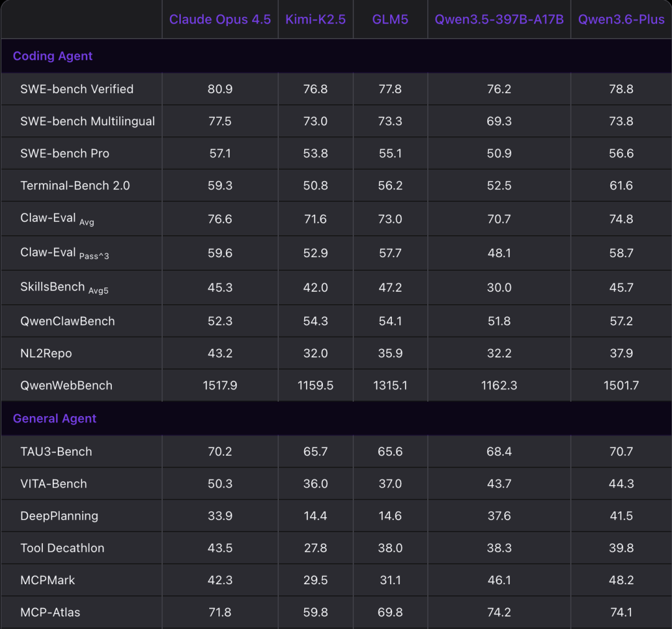Click the MCPMark row label
Image resolution: width=672 pixels, height=629 pixels.
pos(47,580)
